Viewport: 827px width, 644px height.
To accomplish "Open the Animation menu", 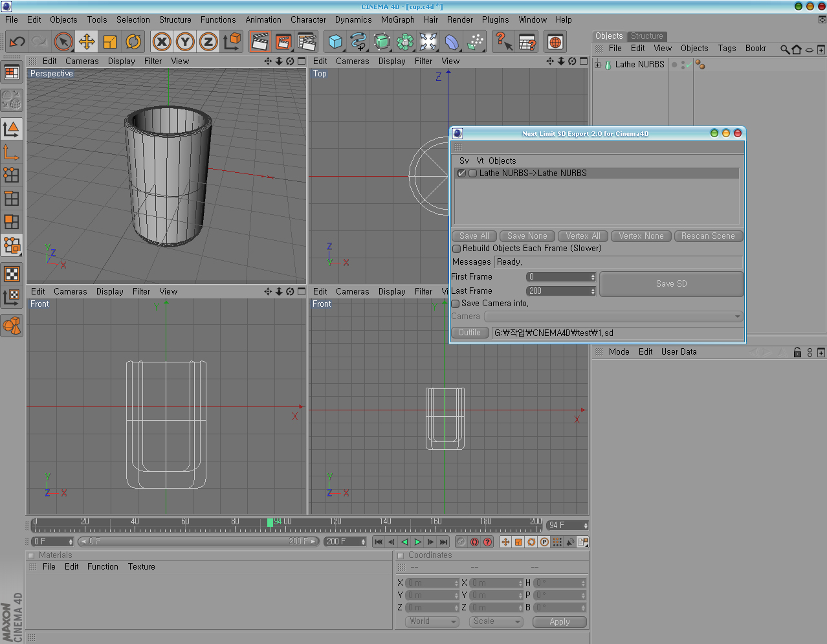I will click(263, 19).
